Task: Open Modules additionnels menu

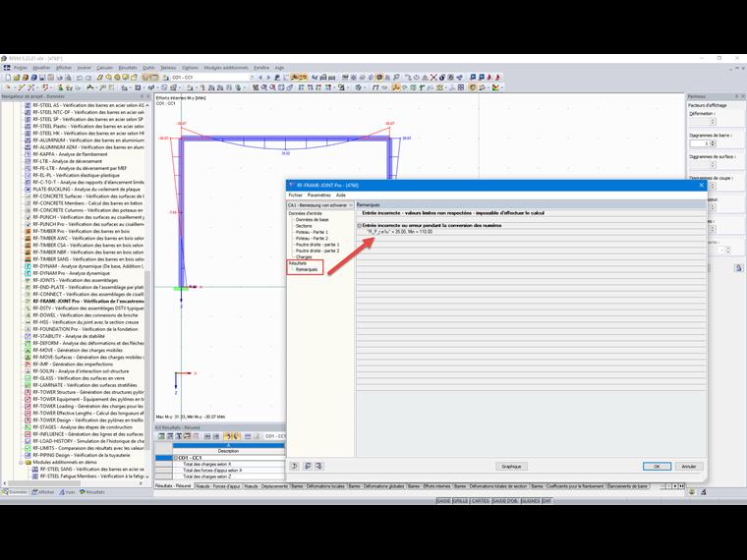Action: 226,68
